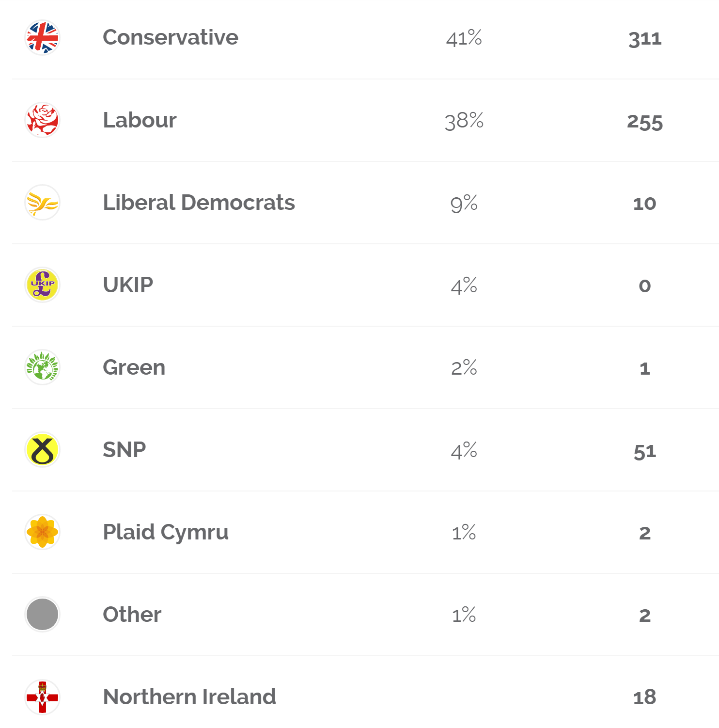The height and width of the screenshot is (728, 719).
Task: Click the grey Other party circle
Action: tap(43, 615)
